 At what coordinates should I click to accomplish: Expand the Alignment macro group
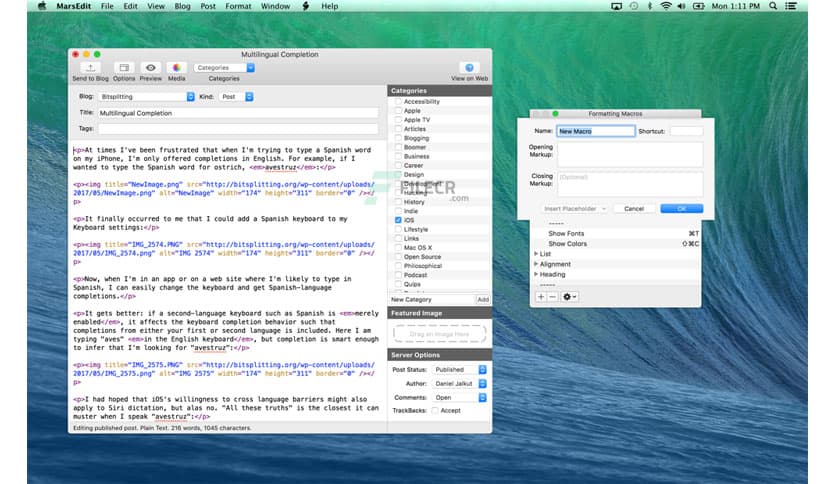coord(536,264)
